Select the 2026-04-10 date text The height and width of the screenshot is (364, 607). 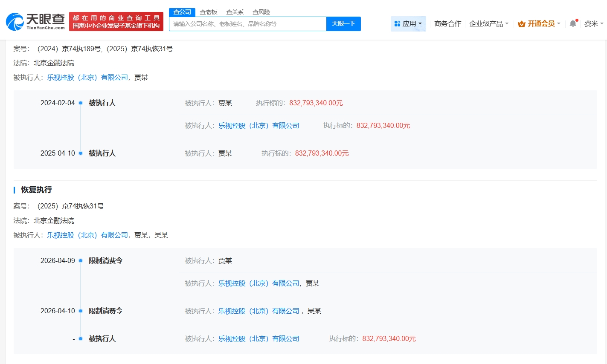(58, 311)
